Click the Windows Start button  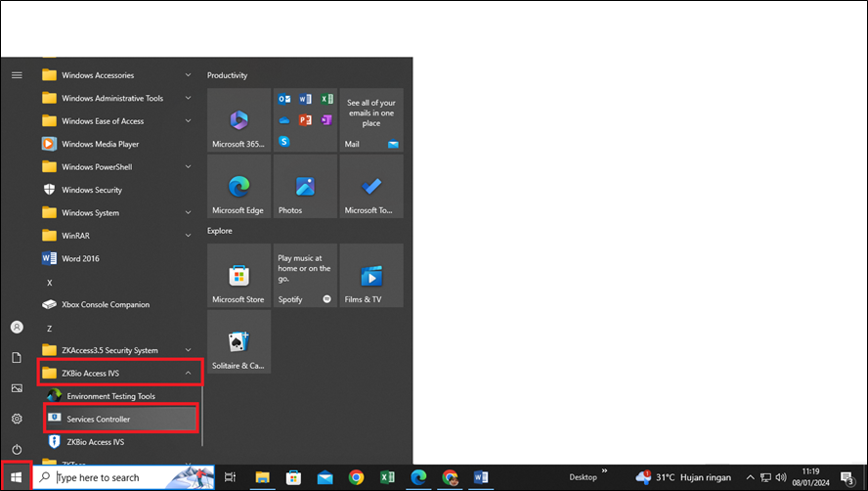pos(17,477)
